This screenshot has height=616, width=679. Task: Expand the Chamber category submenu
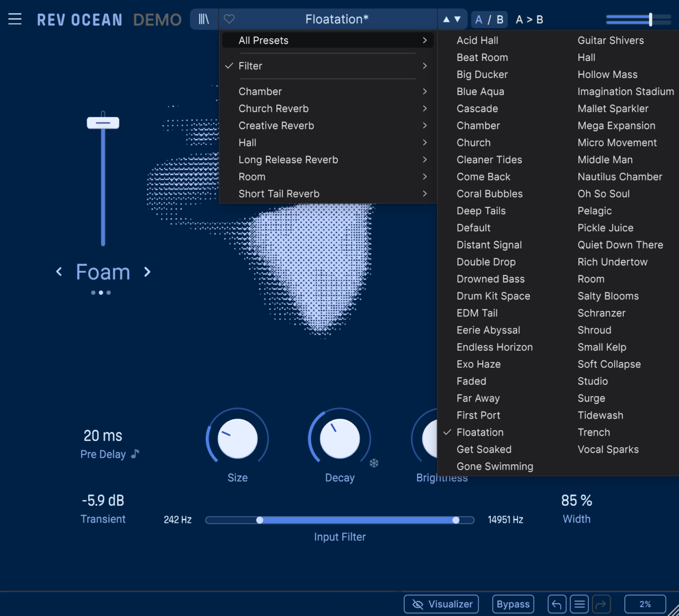(x=327, y=91)
